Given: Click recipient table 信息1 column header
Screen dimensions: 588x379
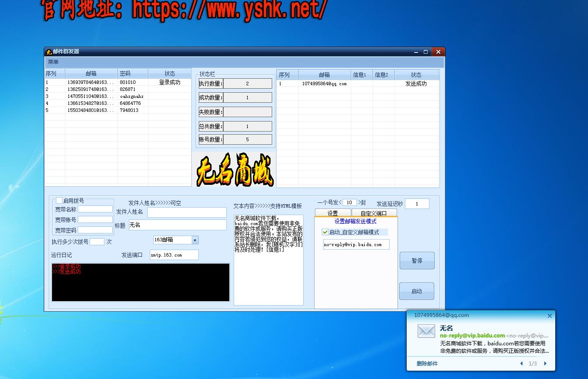Looking at the screenshot, I should pyautogui.click(x=362, y=75).
